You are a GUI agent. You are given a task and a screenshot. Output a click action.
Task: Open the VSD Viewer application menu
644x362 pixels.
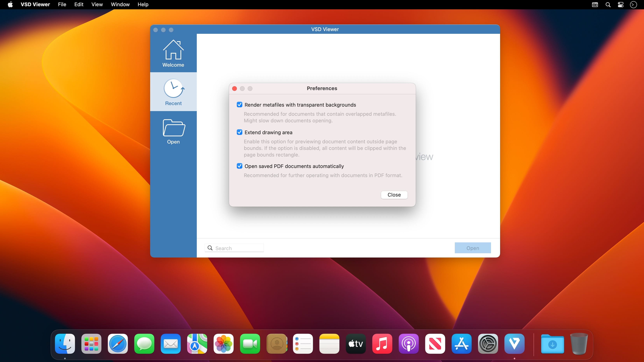[x=35, y=4]
